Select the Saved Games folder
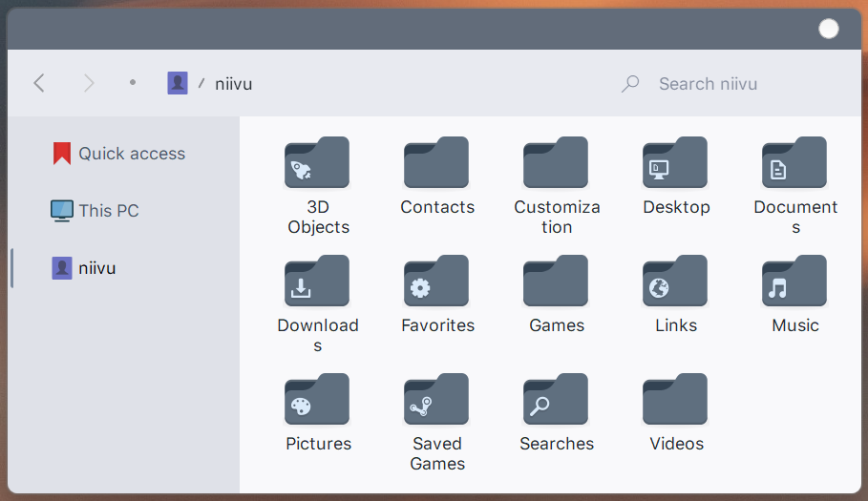Image resolution: width=868 pixels, height=501 pixels. [436, 401]
